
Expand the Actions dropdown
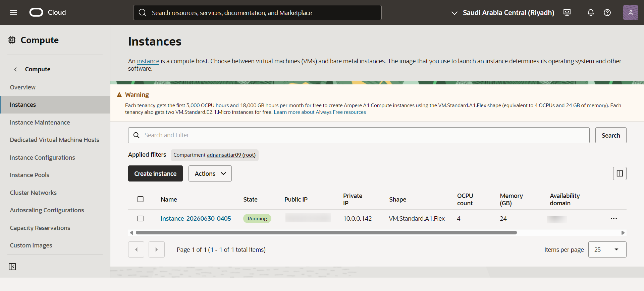(210, 173)
